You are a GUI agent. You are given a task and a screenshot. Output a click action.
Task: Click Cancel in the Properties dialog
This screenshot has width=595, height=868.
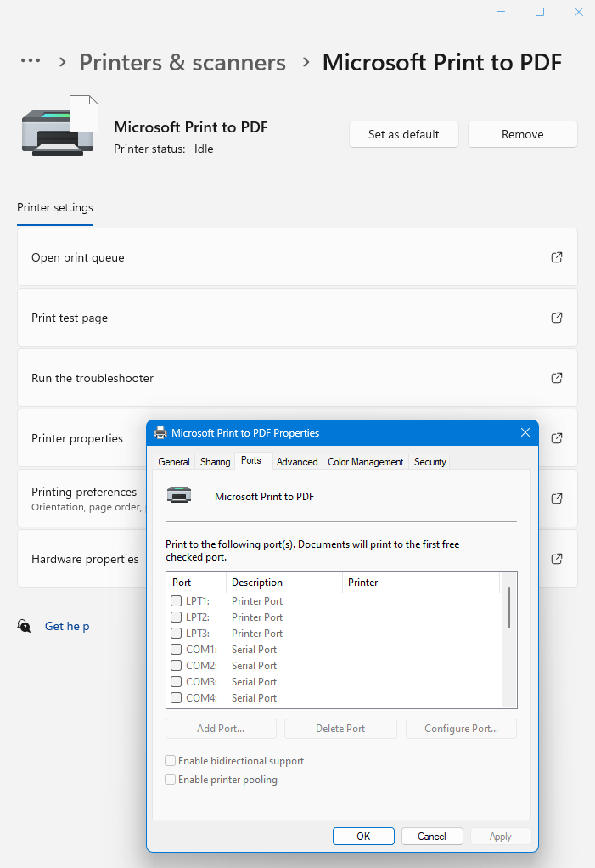[x=432, y=836]
